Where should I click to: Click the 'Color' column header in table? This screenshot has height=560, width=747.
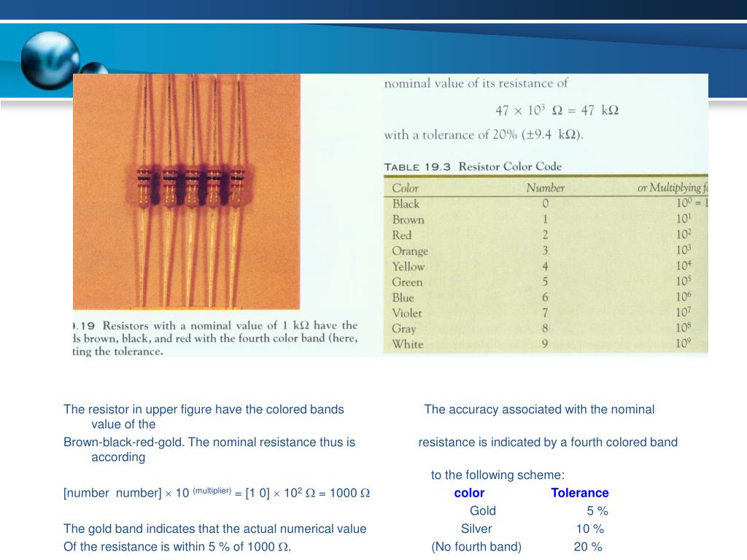coord(406,188)
